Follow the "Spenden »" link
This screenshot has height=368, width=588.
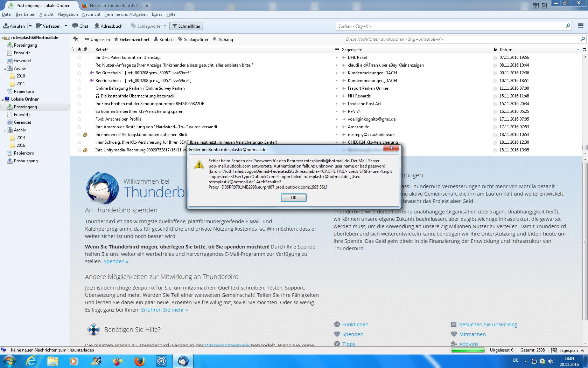pos(116,261)
